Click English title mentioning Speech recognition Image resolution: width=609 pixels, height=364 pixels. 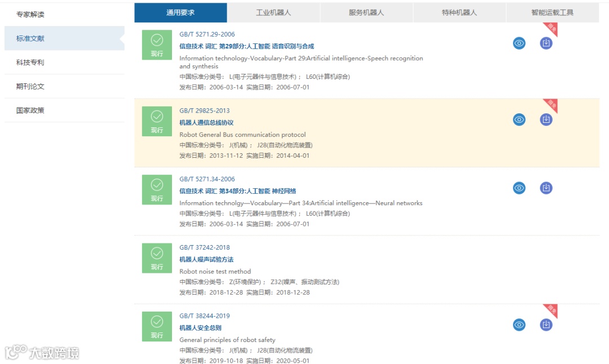[301, 62]
